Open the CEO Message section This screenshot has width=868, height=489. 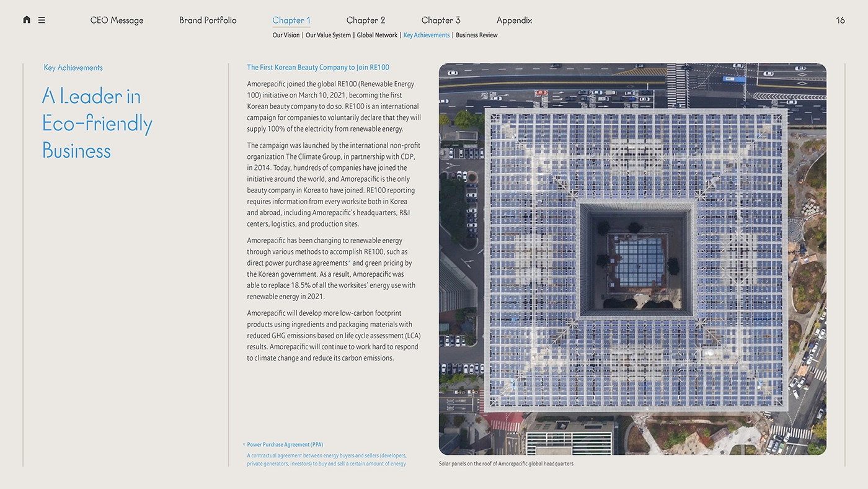click(117, 20)
